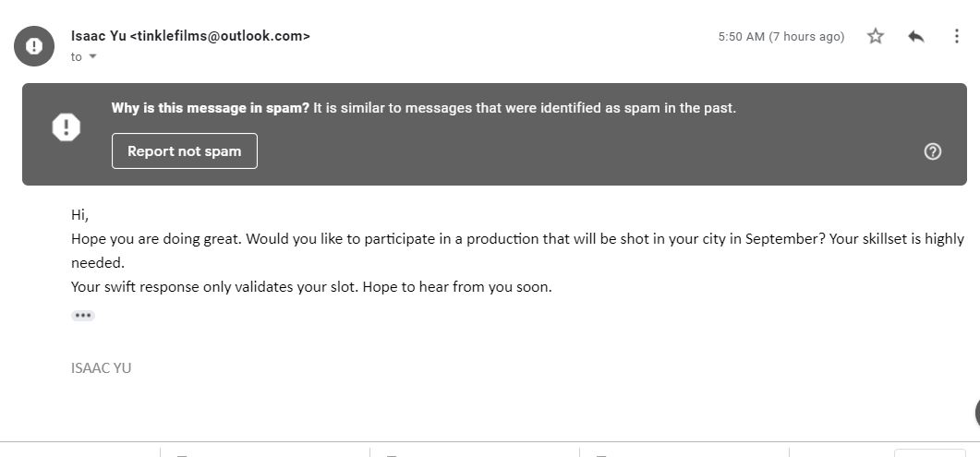Click the 'Why is this message in spam?' text
The height and width of the screenshot is (457, 980).
click(x=211, y=108)
